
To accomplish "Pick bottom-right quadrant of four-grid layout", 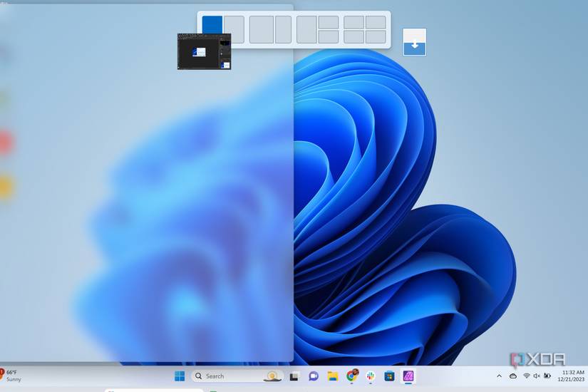I will coord(376,37).
